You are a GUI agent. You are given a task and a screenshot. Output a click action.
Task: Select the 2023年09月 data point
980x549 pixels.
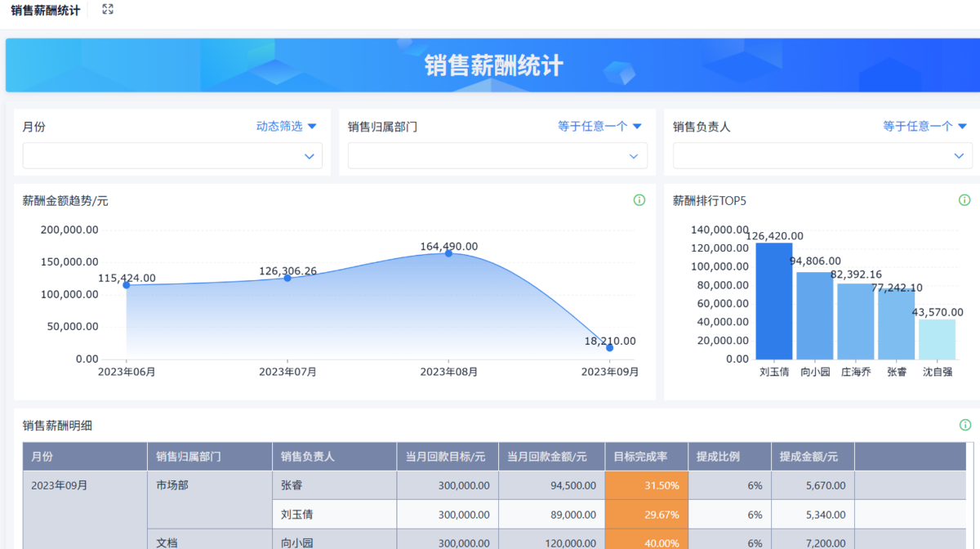click(x=609, y=348)
